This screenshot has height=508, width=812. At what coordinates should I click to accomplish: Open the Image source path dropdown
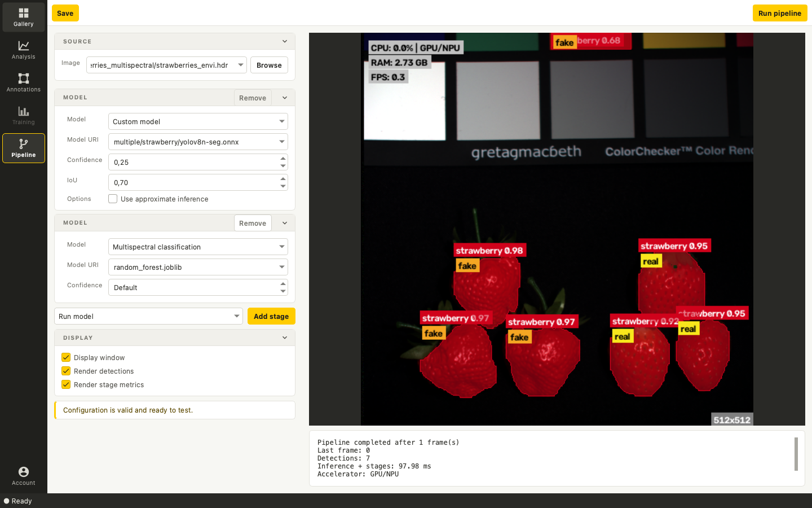click(x=166, y=65)
